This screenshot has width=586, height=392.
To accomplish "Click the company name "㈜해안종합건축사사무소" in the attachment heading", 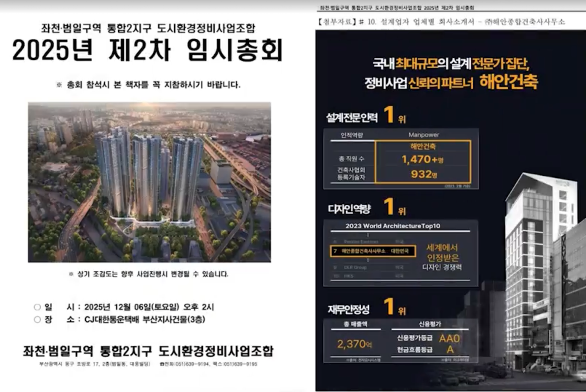I will pyautogui.click(x=524, y=22).
